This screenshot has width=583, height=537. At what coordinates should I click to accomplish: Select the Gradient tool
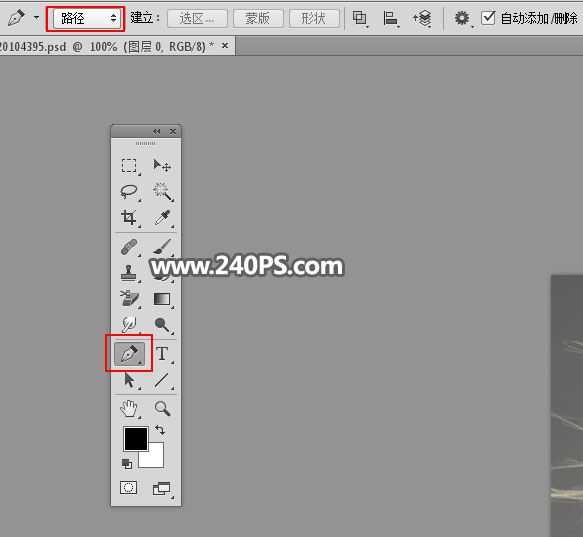click(x=162, y=299)
